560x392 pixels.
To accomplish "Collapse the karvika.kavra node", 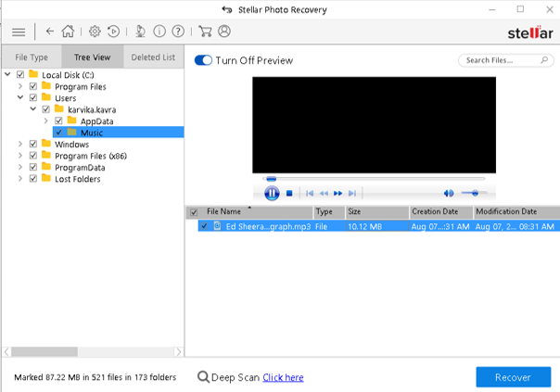I will (x=33, y=108).
